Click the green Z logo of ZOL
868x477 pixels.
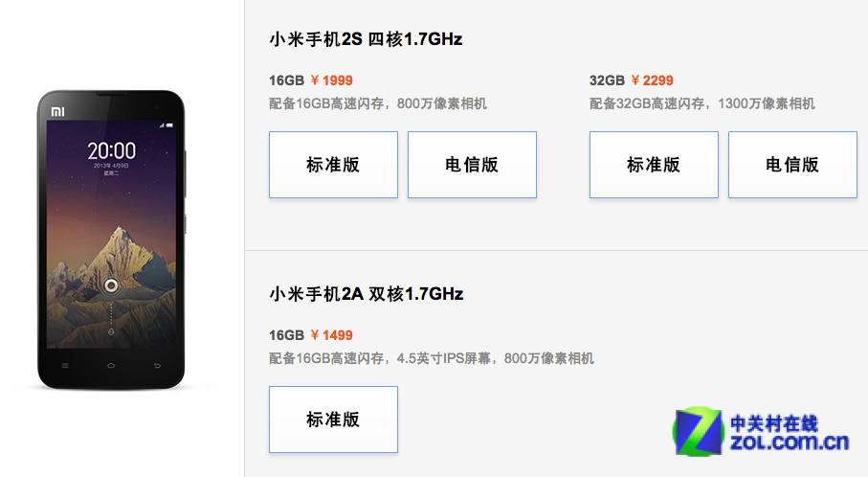[698, 432]
